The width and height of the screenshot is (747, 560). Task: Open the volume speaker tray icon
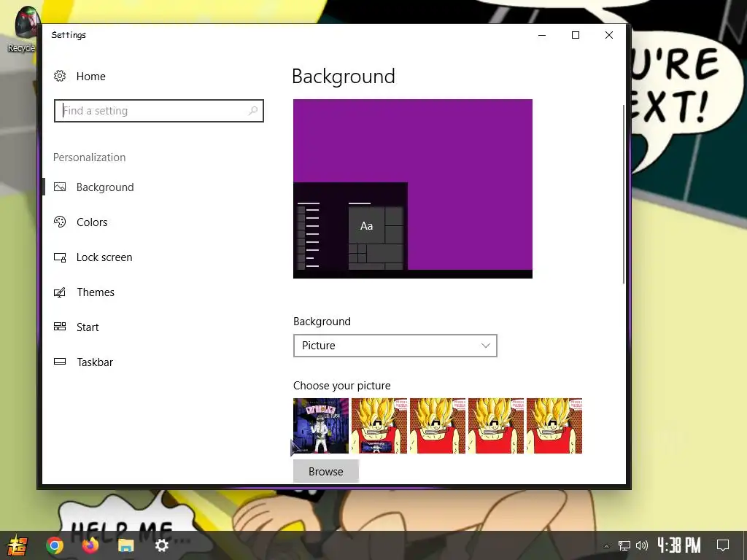[642, 545]
